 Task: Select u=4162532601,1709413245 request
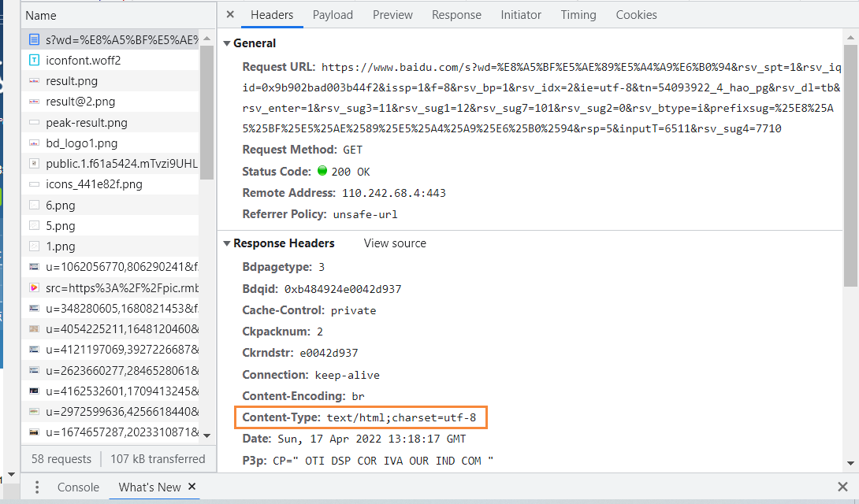[x=110, y=391]
